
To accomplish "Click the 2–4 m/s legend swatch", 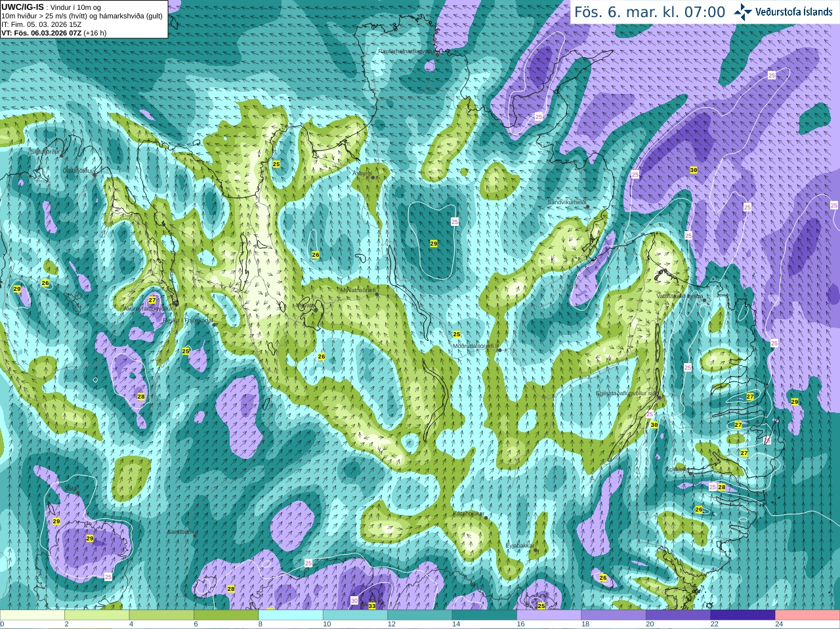I will 97,615.
